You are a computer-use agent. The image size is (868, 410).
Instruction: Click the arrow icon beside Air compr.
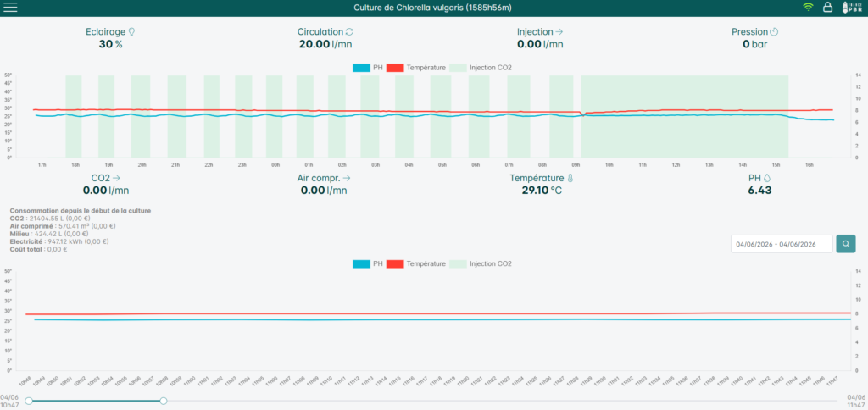coord(347,178)
